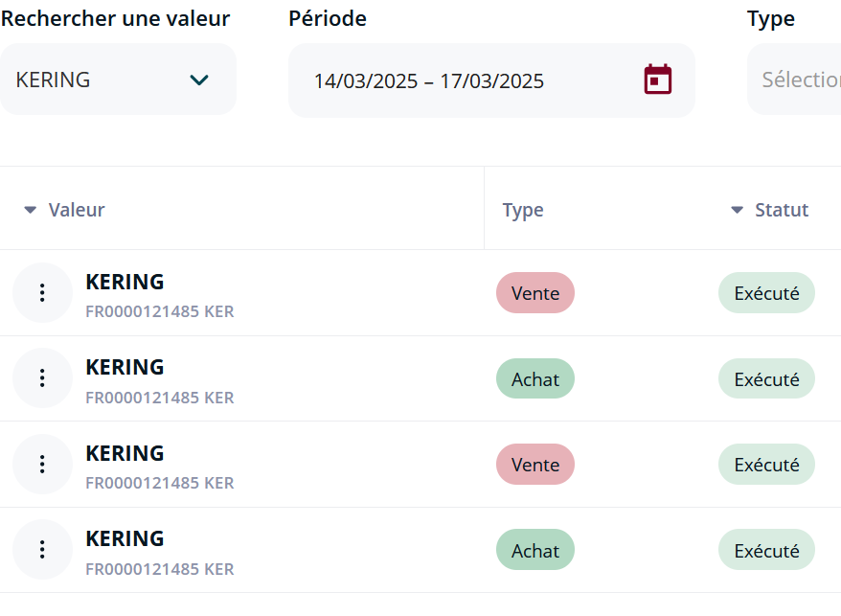The width and height of the screenshot is (841, 616).
Task: Sort by Statut column arrow
Action: (738, 210)
